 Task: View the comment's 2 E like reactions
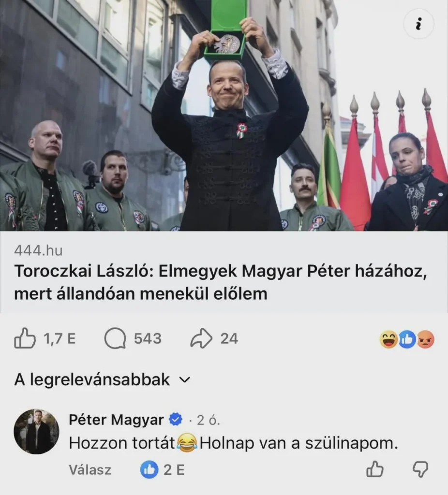pyautogui.click(x=162, y=470)
